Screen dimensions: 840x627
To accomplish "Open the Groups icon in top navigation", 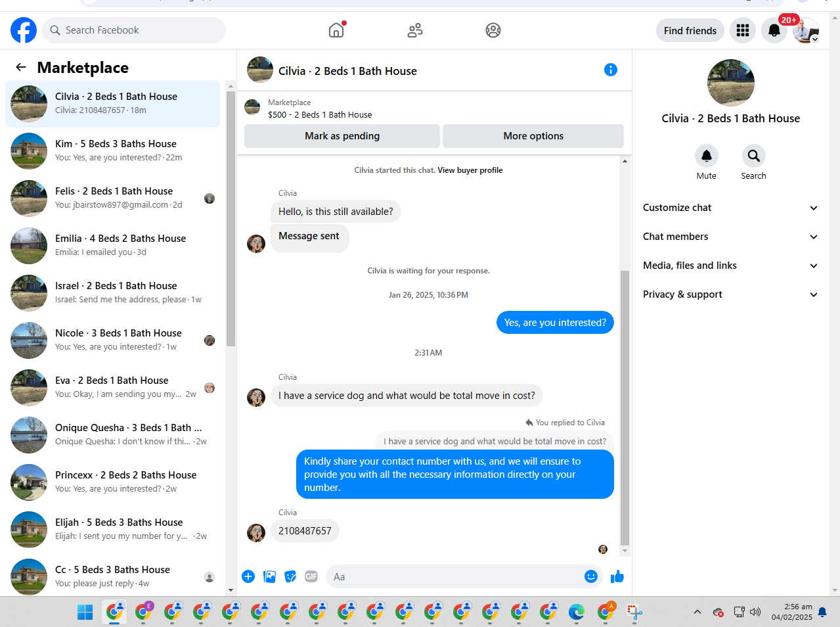I will (x=493, y=30).
